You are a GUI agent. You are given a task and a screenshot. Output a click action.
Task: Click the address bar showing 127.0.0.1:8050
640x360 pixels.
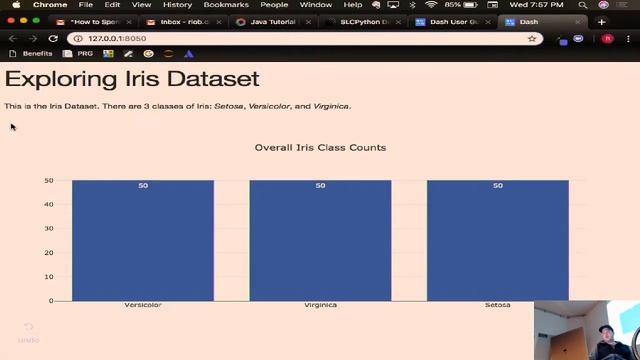(x=305, y=38)
